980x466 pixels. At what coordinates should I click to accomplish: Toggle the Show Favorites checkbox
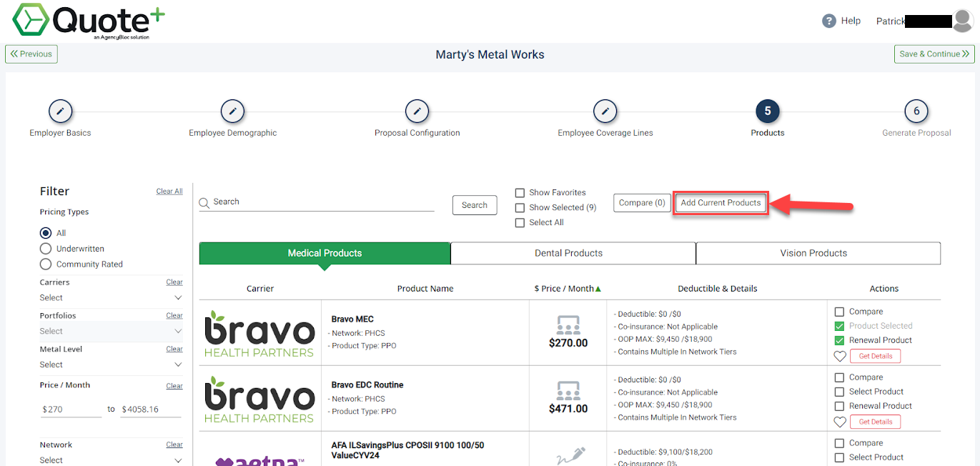pos(520,193)
